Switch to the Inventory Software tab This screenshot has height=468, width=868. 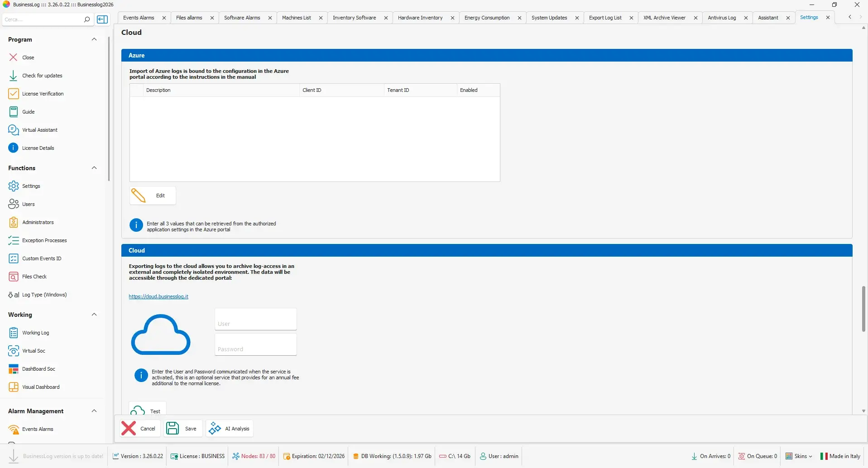[355, 18]
